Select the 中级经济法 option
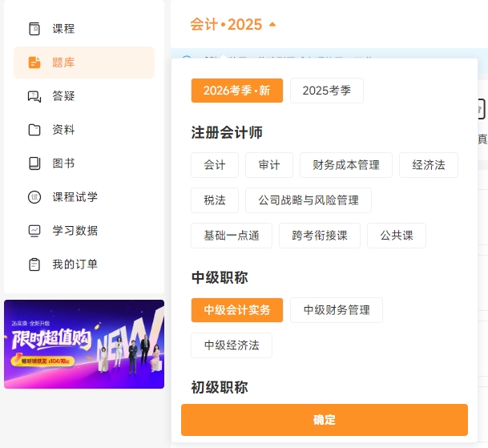This screenshot has width=488, height=448. point(231,345)
